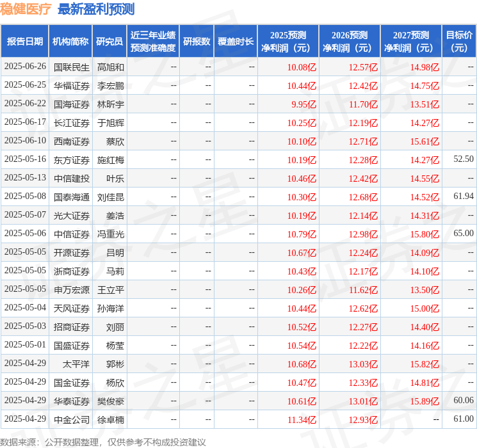Image resolution: width=477 pixels, height=448 pixels.
Task: Click the 11.70亿 forecast value
Action: click(x=363, y=104)
